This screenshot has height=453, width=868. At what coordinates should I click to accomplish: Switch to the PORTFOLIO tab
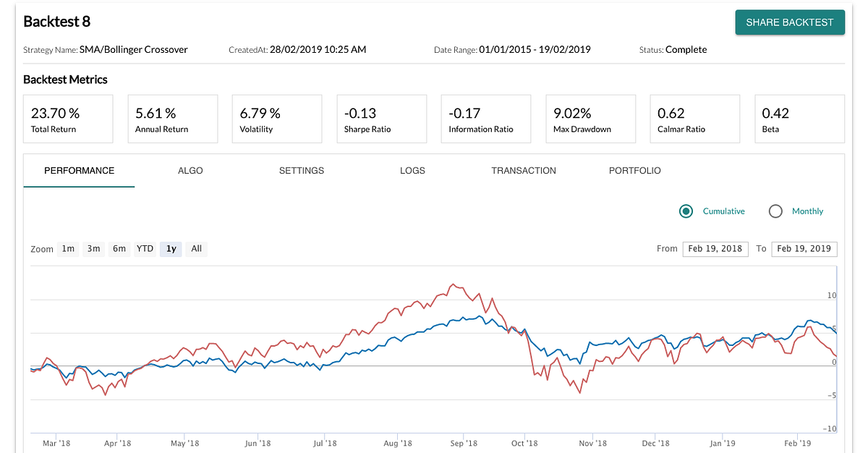(x=634, y=171)
